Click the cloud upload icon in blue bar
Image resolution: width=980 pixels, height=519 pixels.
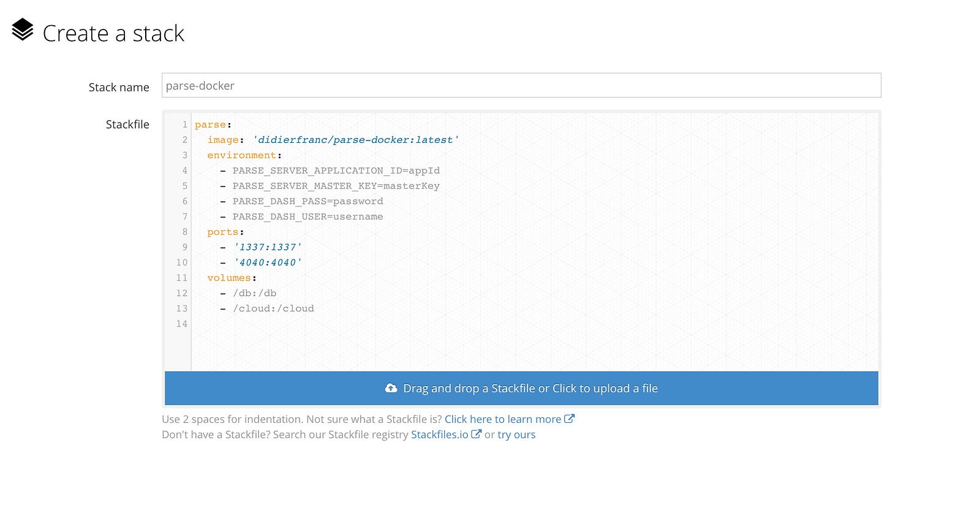tap(391, 388)
